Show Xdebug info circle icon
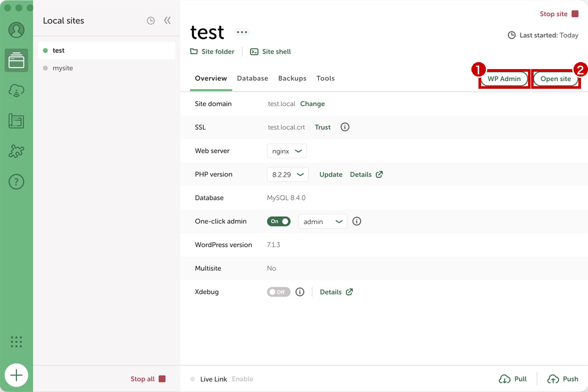The width and height of the screenshot is (588, 392). tap(300, 292)
